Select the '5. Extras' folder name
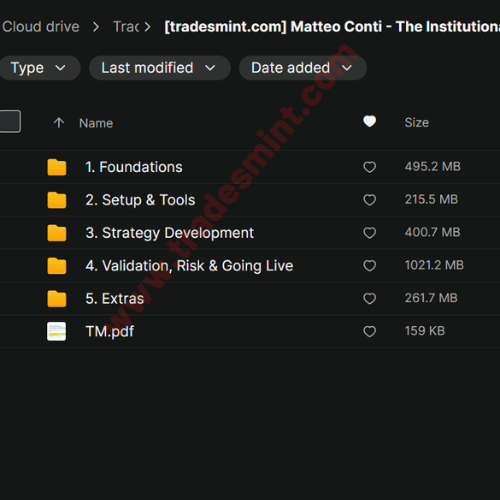 115,298
